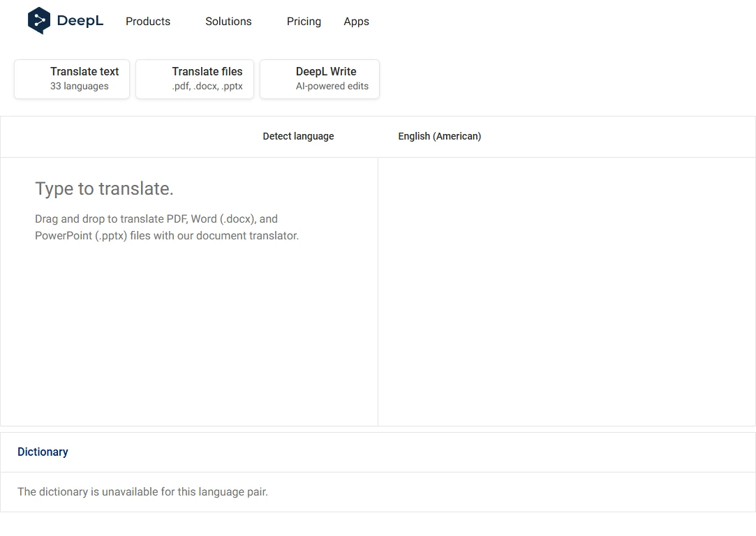Open the Detect language source selector

click(x=299, y=136)
